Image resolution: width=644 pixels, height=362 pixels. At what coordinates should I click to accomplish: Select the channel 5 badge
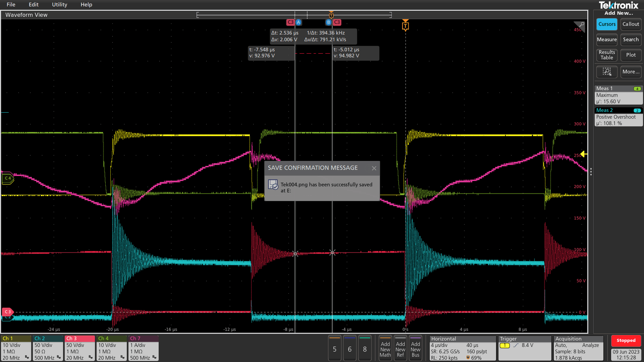click(335, 348)
